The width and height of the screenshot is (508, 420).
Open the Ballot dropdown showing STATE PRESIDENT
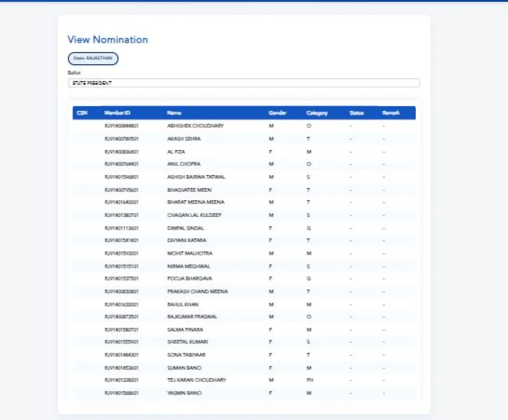tap(243, 83)
